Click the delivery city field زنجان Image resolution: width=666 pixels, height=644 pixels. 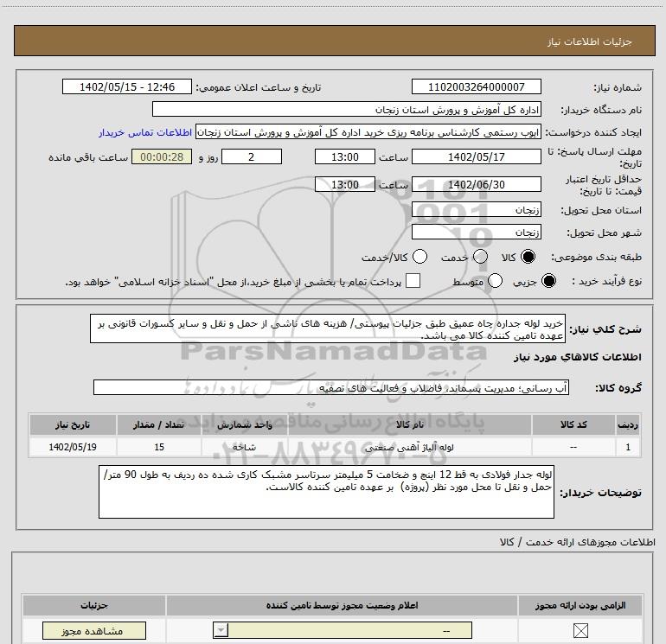[476, 233]
